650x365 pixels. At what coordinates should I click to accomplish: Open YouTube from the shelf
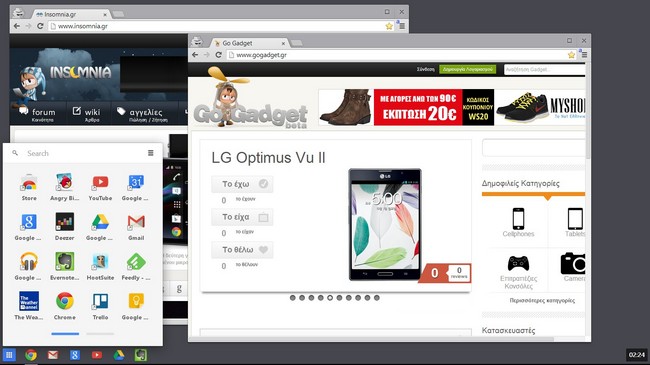[97, 355]
